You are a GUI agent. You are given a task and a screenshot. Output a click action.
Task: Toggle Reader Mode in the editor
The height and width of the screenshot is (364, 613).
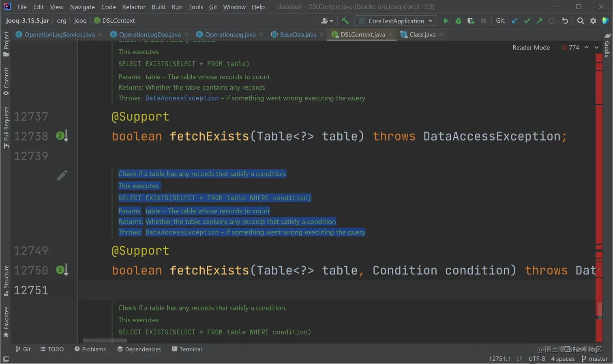coord(531,47)
